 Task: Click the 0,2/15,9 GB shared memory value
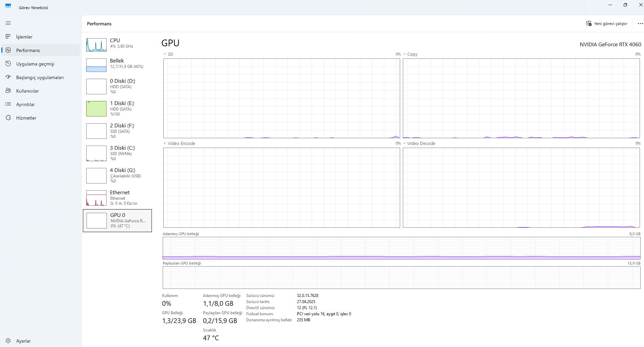(220, 321)
